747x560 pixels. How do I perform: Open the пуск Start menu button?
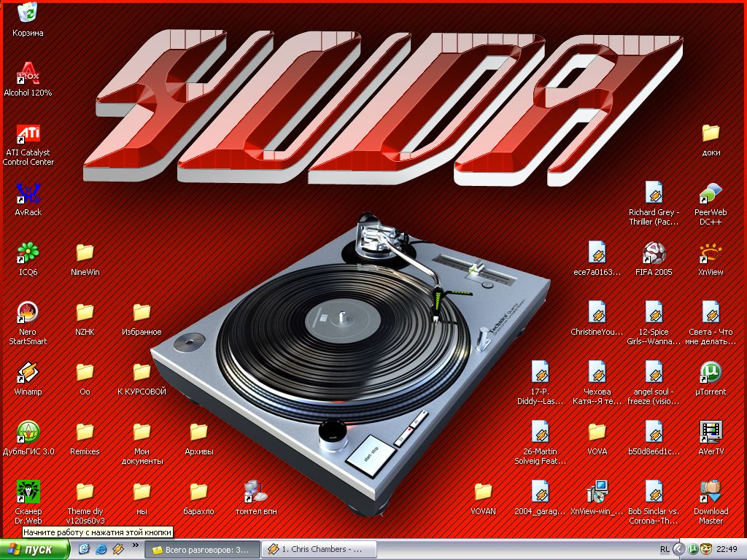click(x=34, y=550)
